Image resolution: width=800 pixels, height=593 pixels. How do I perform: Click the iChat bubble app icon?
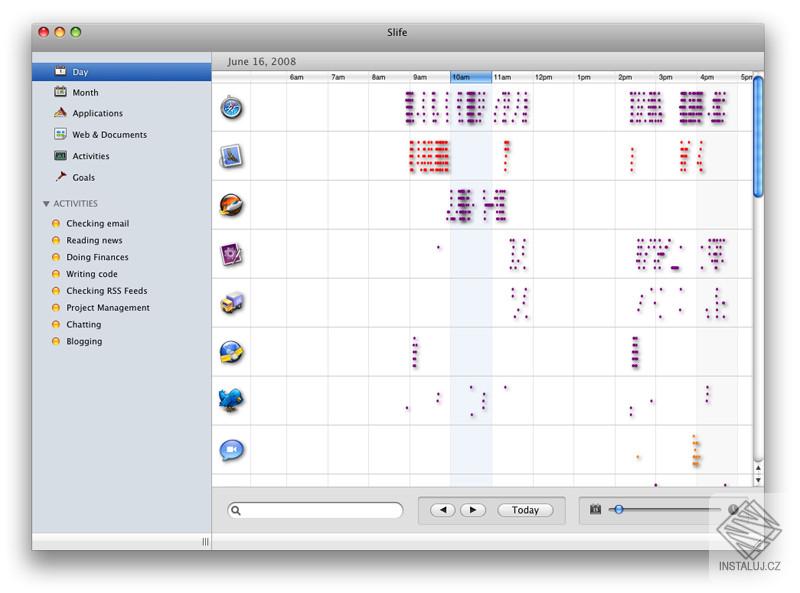pos(232,450)
